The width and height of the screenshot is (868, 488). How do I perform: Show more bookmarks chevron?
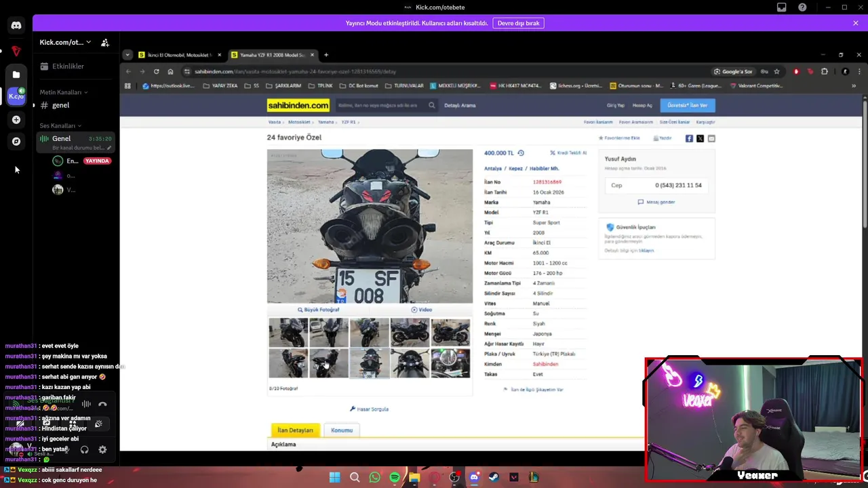[854, 86]
